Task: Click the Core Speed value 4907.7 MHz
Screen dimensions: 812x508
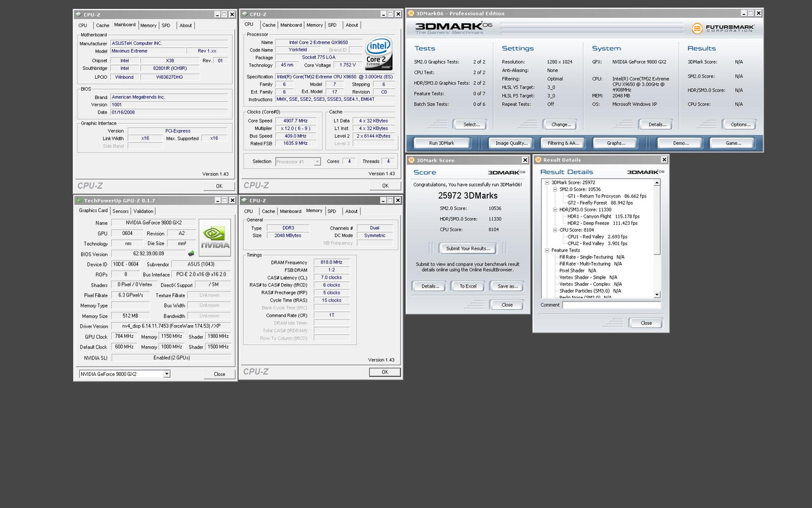Action: (x=295, y=121)
